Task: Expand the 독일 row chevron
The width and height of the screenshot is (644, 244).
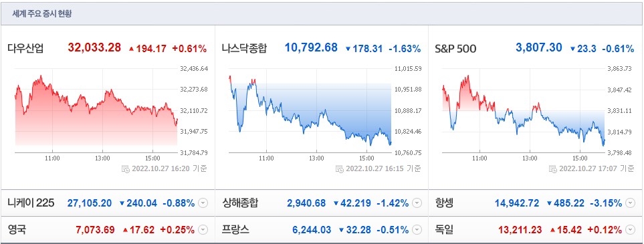Action: (630, 229)
